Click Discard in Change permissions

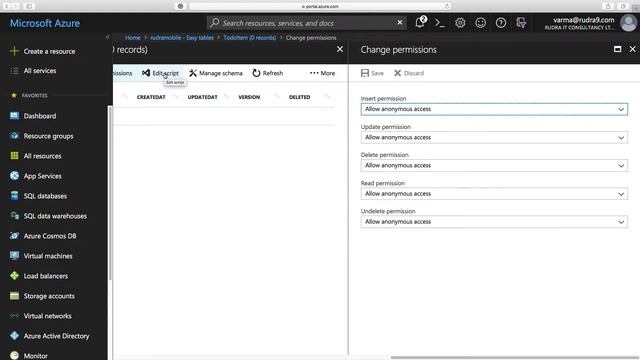409,73
